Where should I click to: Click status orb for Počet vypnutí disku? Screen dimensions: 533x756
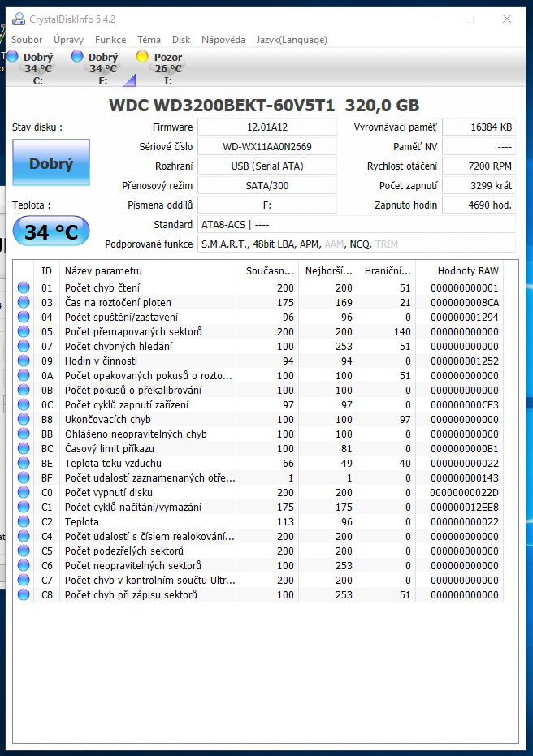24,492
